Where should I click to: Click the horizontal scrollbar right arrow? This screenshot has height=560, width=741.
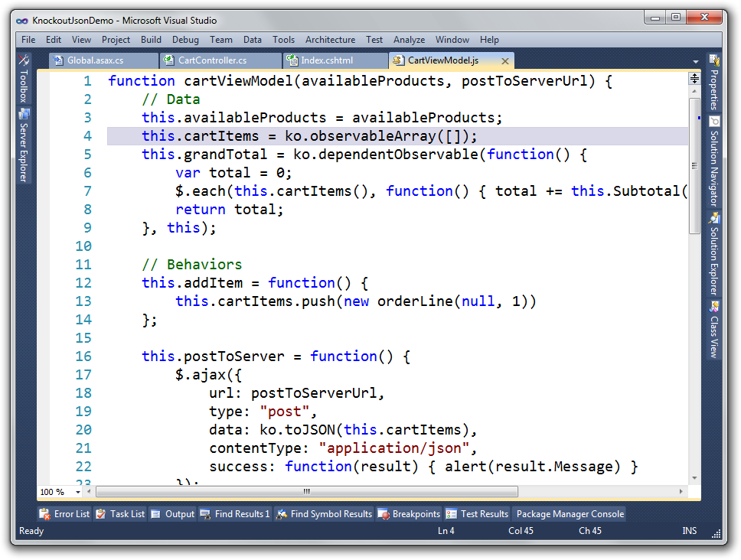pyautogui.click(x=681, y=492)
